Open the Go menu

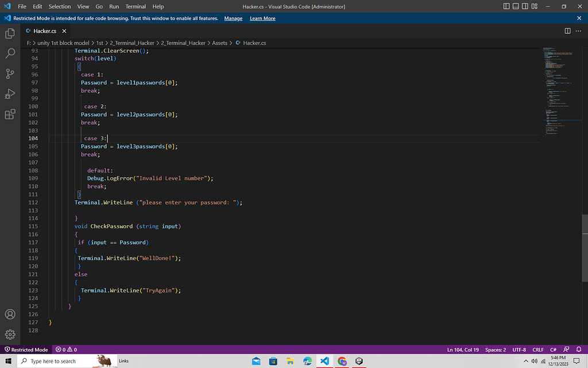tap(99, 6)
